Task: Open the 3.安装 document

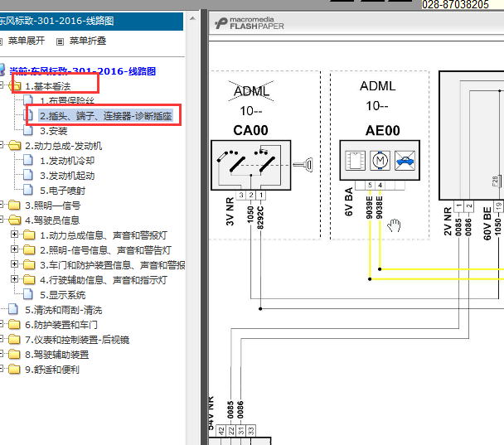Action: (x=54, y=131)
